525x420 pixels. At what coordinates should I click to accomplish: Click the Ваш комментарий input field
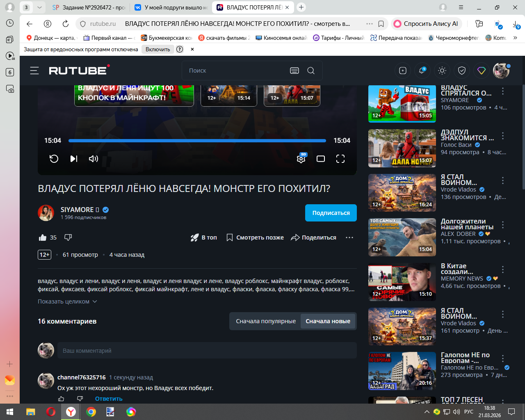click(207, 351)
